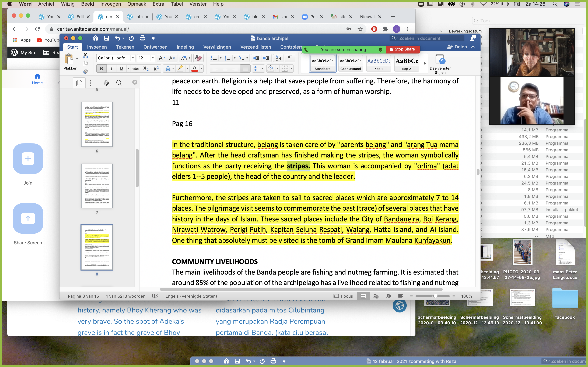The image size is (588, 367).
Task: Click the clear formatting eraser icon
Action: [x=198, y=58]
